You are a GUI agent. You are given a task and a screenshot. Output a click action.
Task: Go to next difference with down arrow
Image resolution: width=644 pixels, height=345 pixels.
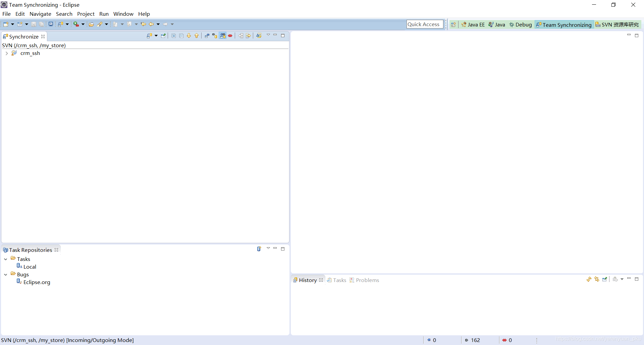tap(189, 36)
